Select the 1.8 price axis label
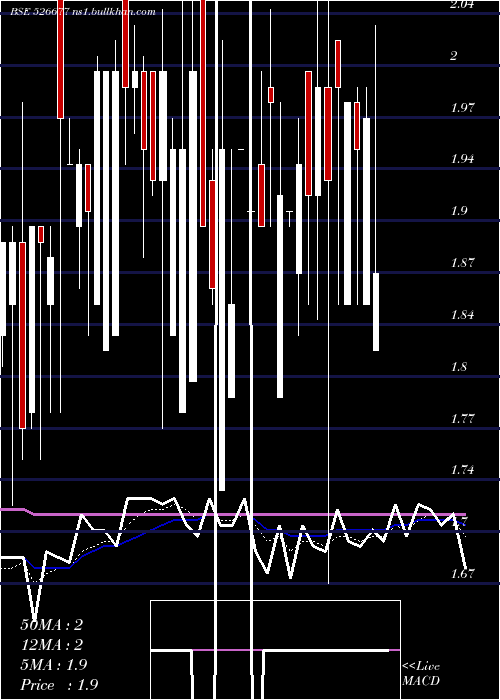500x700 pixels. click(458, 367)
